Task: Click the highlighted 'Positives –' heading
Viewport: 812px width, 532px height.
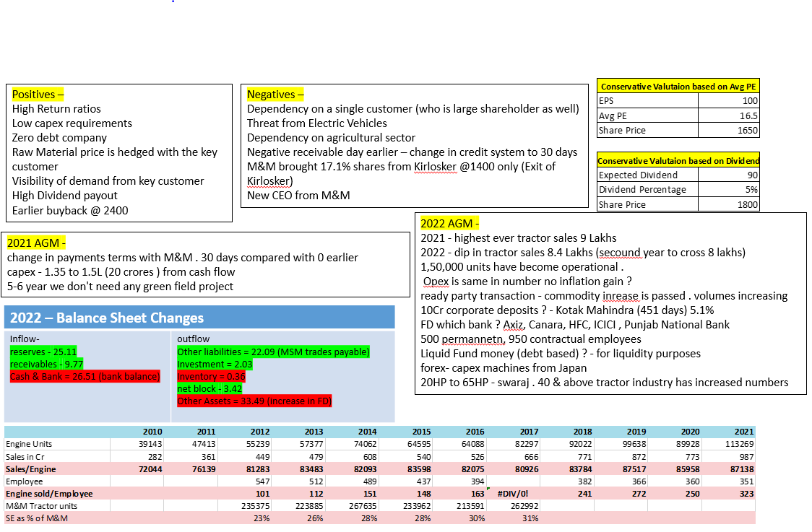Action: [x=38, y=95]
